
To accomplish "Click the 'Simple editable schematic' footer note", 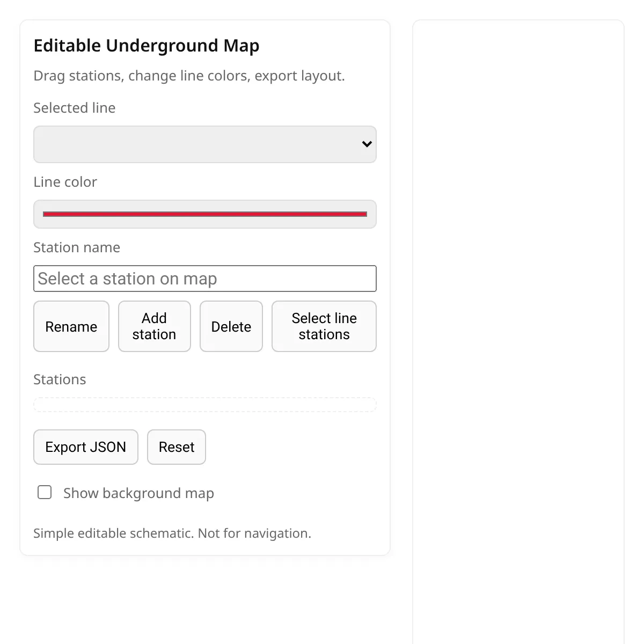I will [172, 533].
